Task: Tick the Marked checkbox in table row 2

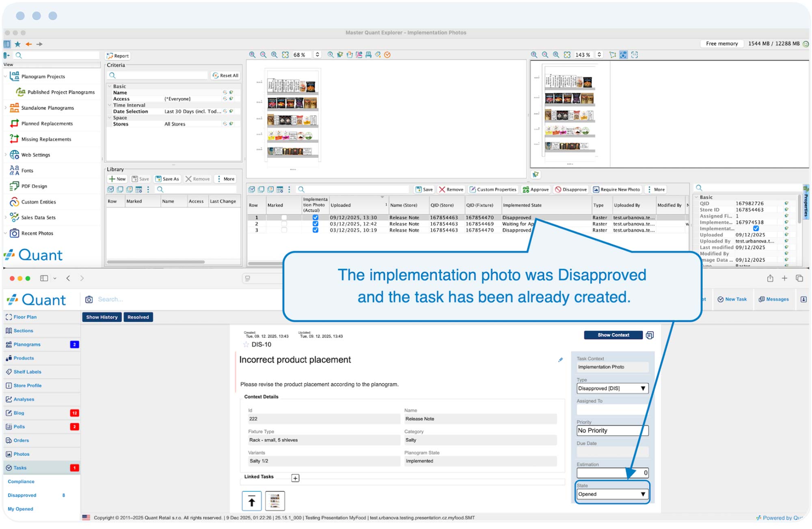Action: (284, 224)
